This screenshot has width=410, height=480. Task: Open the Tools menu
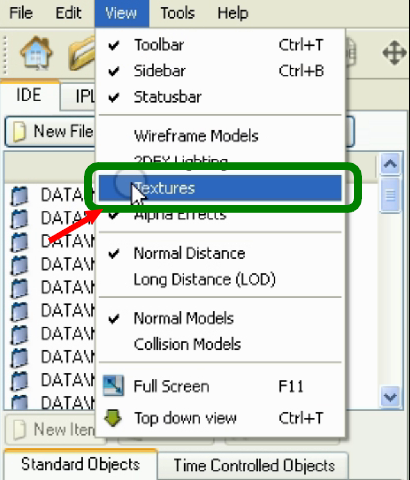pos(177,13)
